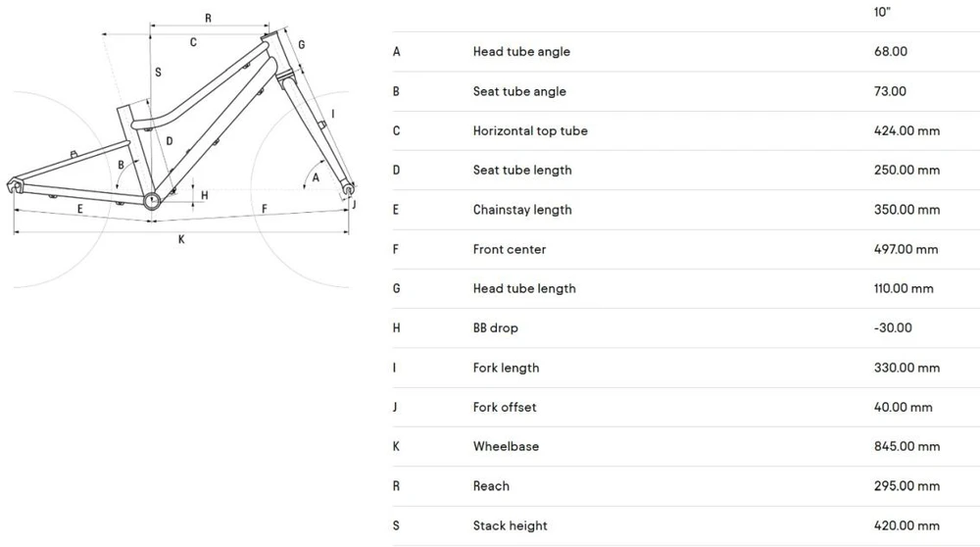Click the Head tube angle row label
Image resolution: width=980 pixels, height=547 pixels.
(521, 52)
